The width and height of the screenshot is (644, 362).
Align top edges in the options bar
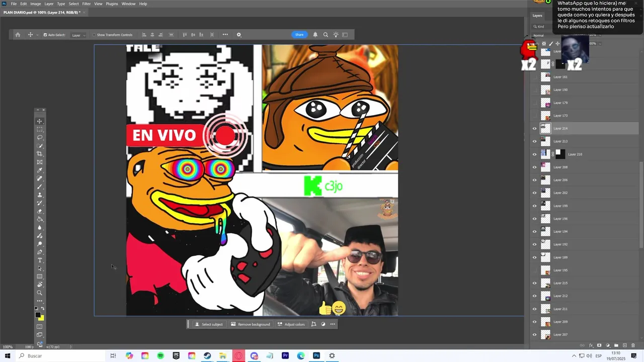[185, 35]
